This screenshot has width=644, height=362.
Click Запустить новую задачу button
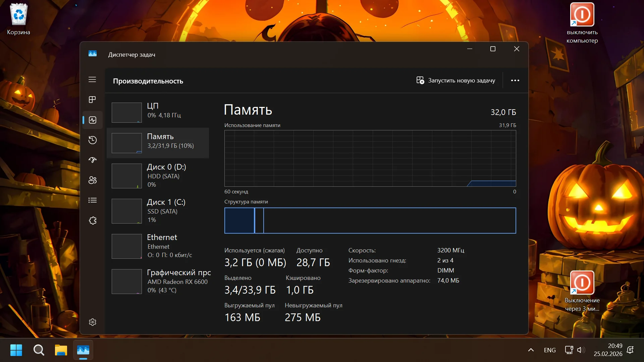click(456, 80)
